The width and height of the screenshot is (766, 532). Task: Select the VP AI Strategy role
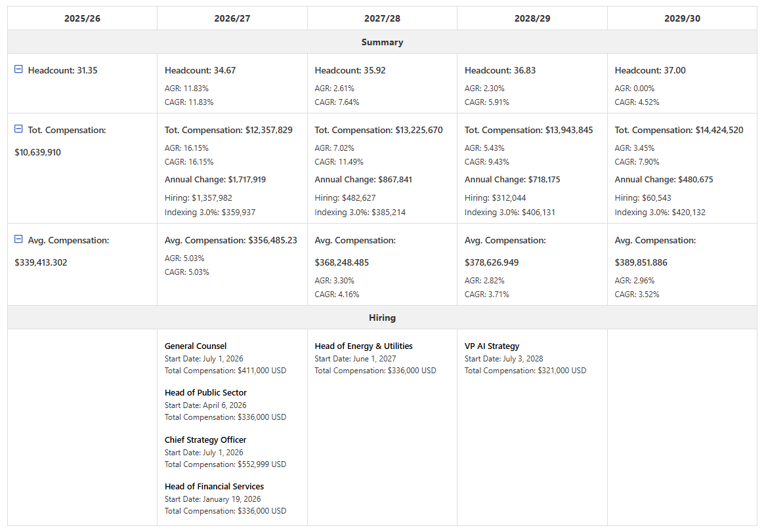492,346
